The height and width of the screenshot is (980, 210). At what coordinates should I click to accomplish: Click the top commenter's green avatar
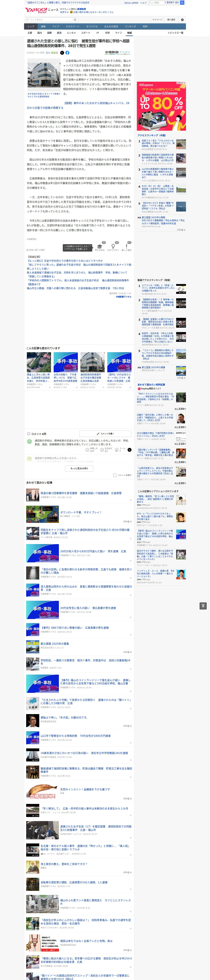click(x=29, y=441)
